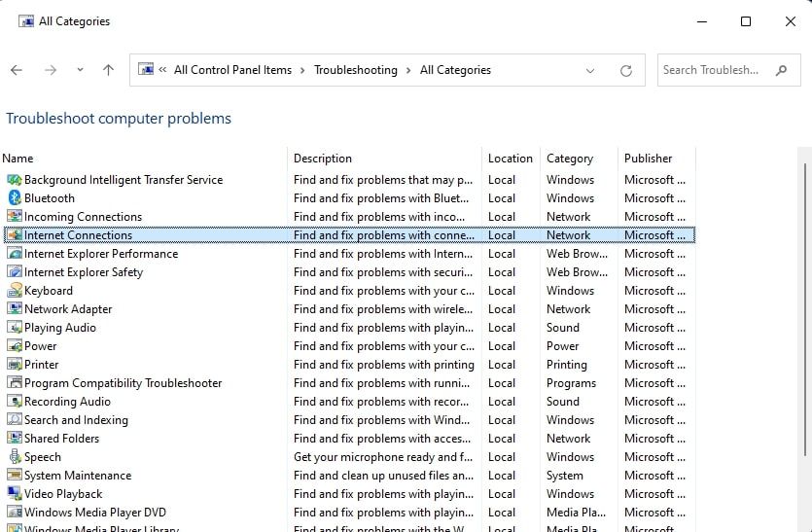Image resolution: width=812 pixels, height=532 pixels.
Task: Click the Windows Media Player DVD icon
Action: [14, 513]
